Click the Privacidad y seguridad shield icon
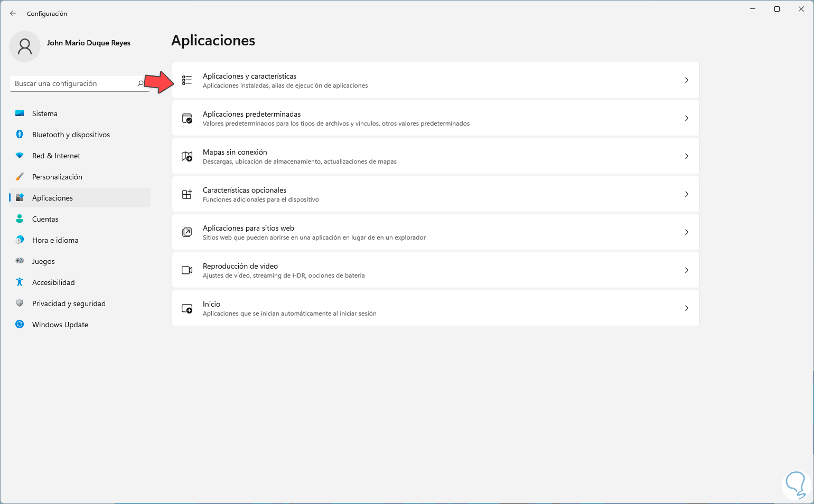Image resolution: width=814 pixels, height=504 pixels. [20, 303]
